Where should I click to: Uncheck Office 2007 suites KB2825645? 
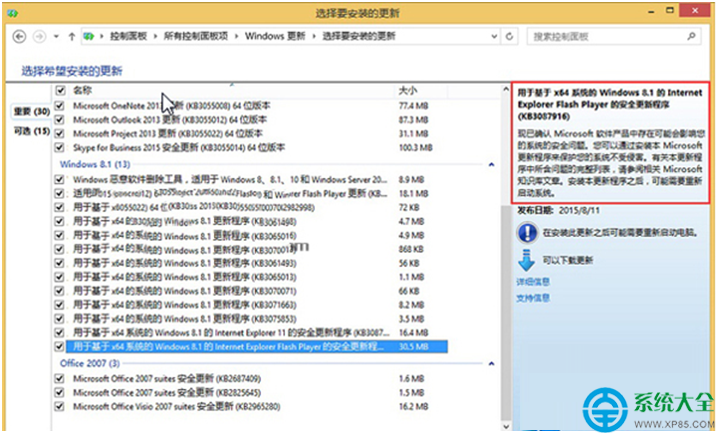point(59,392)
